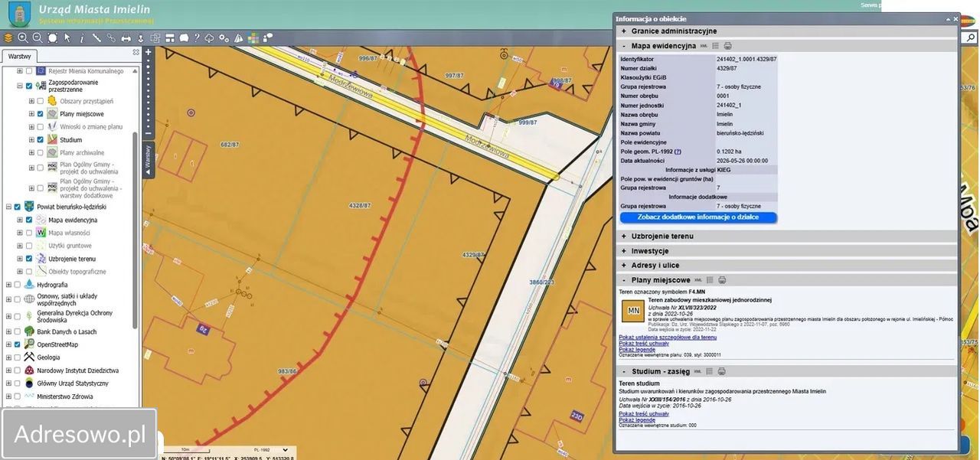Enable Geologia layer checkbox
The image size is (980, 460).
[18, 357]
